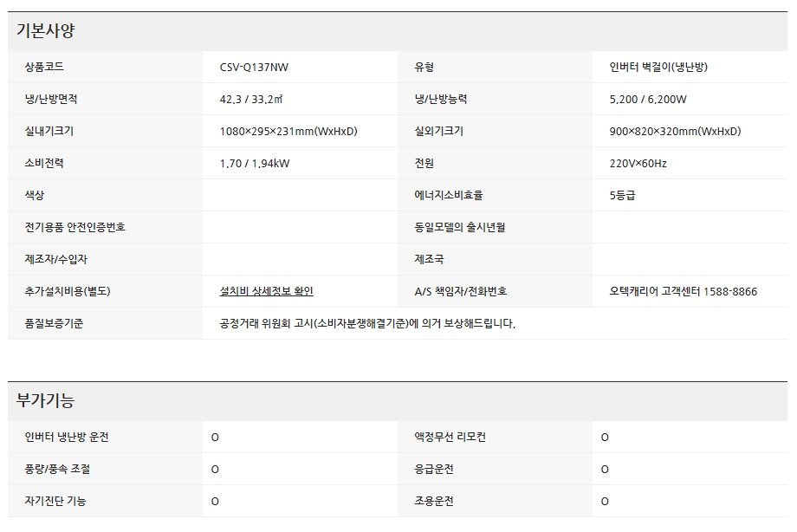Click the outdoor unit size 900×820×320mm value

(675, 132)
